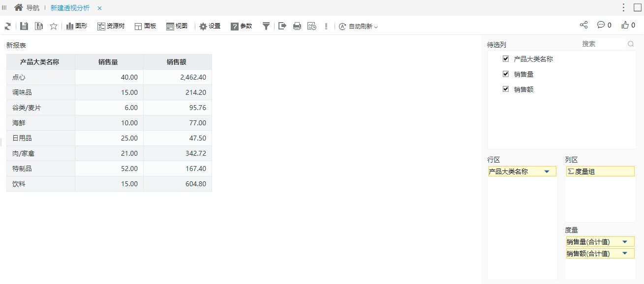Click the favorite star icon

click(x=54, y=26)
